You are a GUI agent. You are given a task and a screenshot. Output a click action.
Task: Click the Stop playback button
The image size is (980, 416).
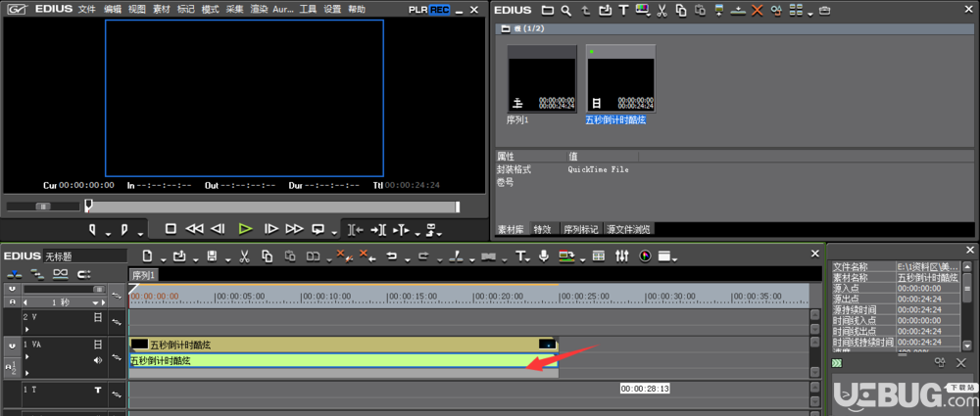pyautogui.click(x=171, y=229)
